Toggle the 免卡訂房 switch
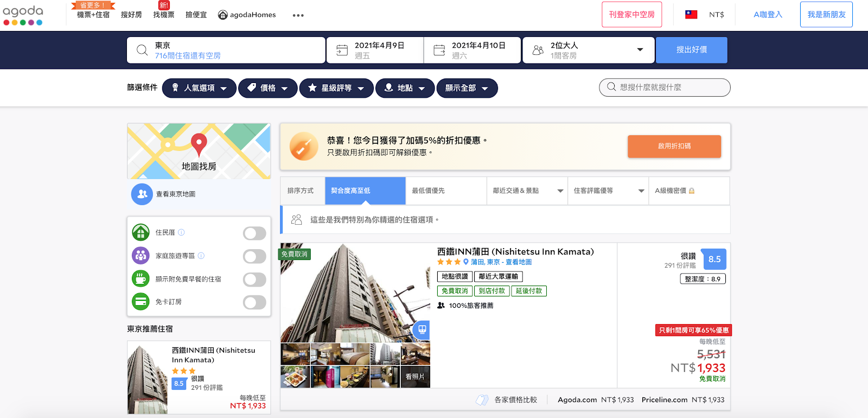This screenshot has height=418, width=868. pos(254,302)
